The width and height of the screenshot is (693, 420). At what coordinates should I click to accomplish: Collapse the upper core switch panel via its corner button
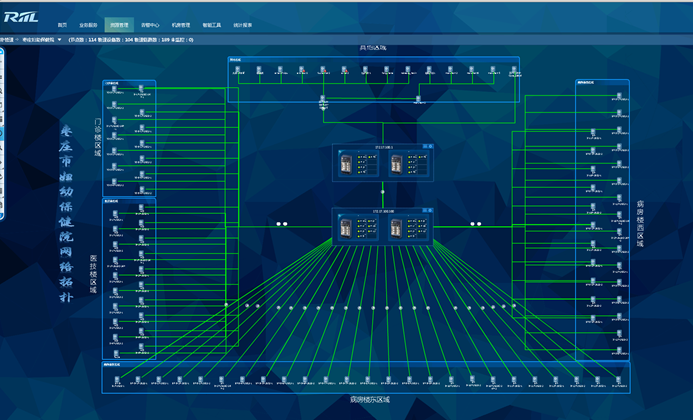pyautogui.click(x=427, y=147)
